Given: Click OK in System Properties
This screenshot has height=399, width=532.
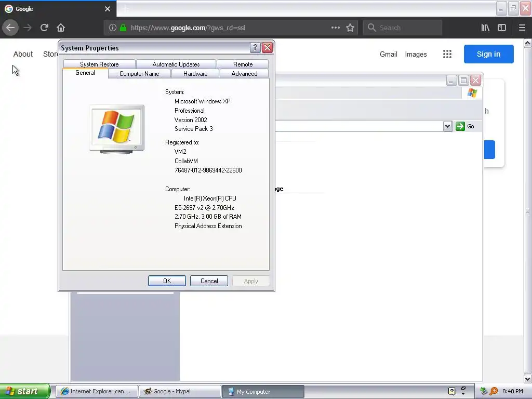Looking at the screenshot, I should pos(167,281).
